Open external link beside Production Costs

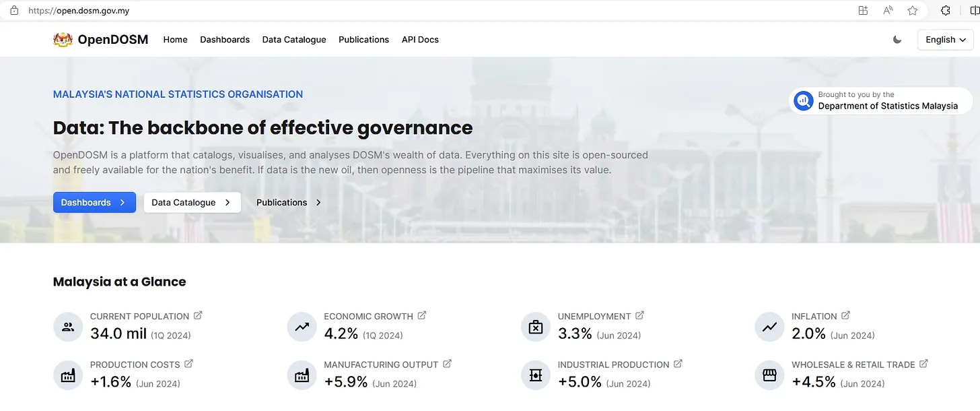189,364
